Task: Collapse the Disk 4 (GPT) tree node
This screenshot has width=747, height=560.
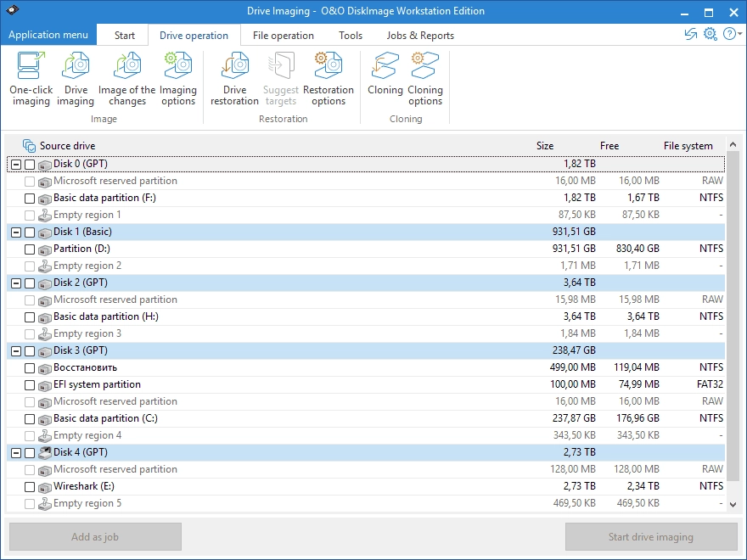Action: tap(16, 453)
